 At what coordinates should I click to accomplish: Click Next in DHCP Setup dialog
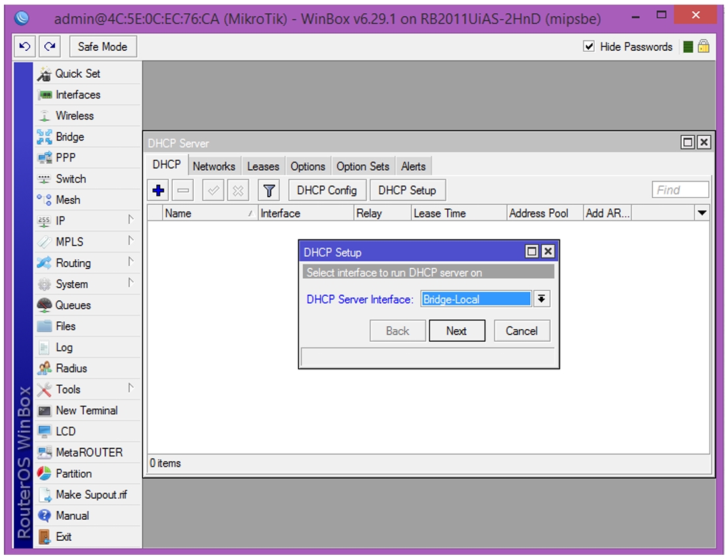[457, 330]
